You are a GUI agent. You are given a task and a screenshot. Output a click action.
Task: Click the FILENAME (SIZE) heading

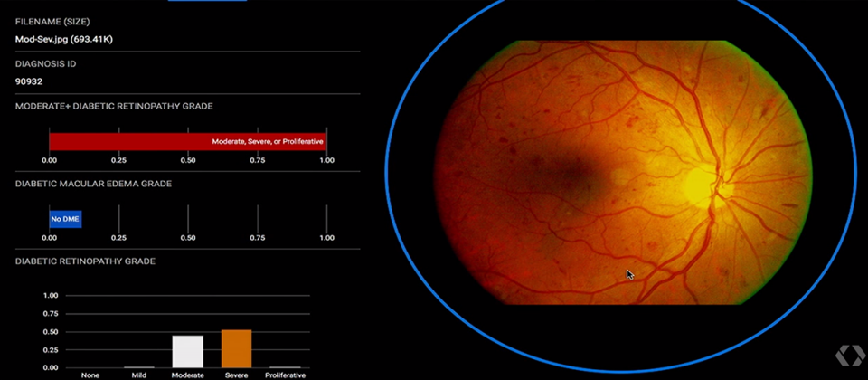pos(52,22)
